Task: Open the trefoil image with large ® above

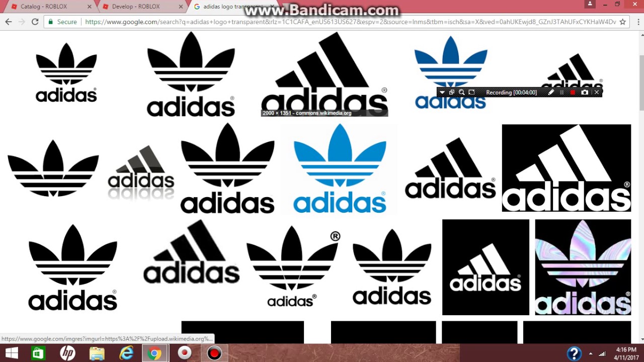Action: pos(293,267)
